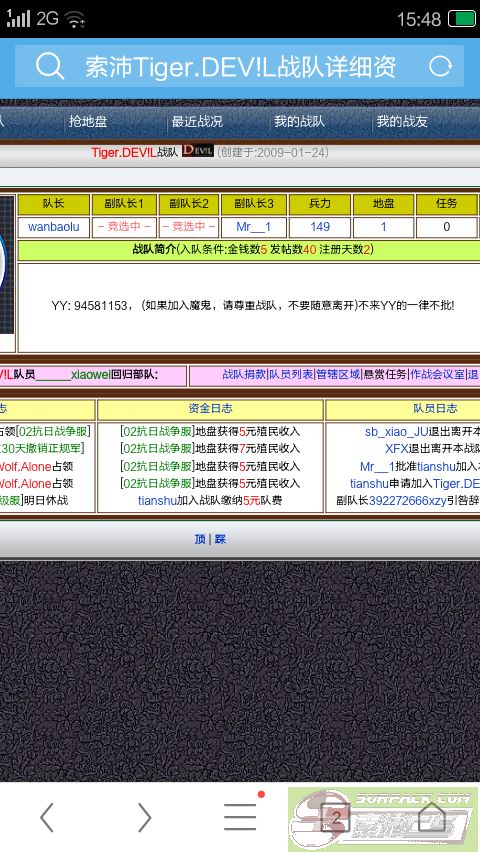Click 队员日志 column header

tap(435, 409)
